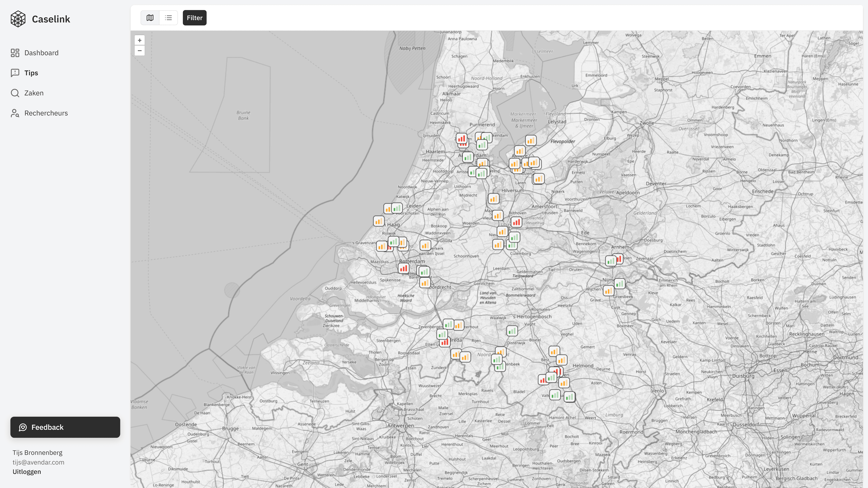The height and width of the screenshot is (488, 868).
Task: Select orange marker in the Flevopolder
Action: point(531,141)
